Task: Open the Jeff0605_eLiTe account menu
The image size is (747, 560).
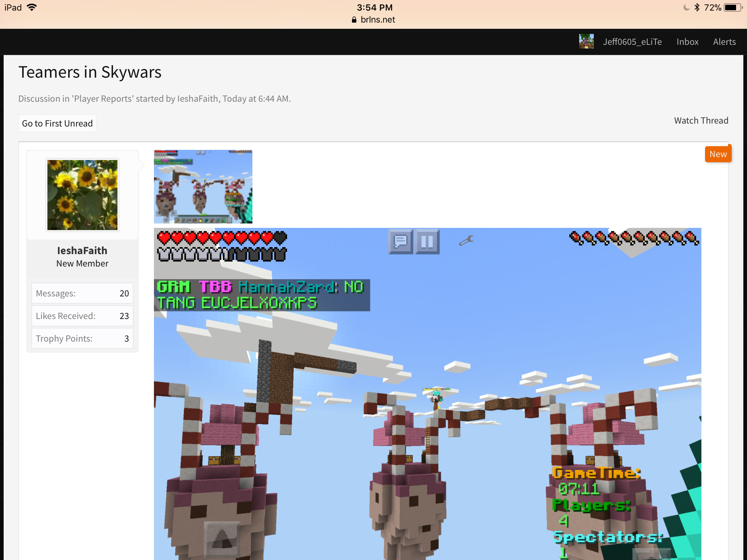Action: 632,42
